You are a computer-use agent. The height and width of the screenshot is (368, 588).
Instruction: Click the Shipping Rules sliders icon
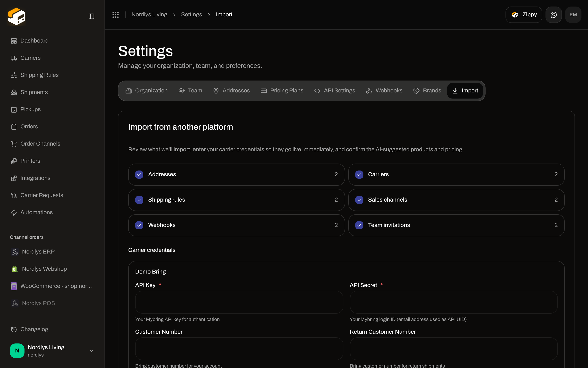coord(14,75)
